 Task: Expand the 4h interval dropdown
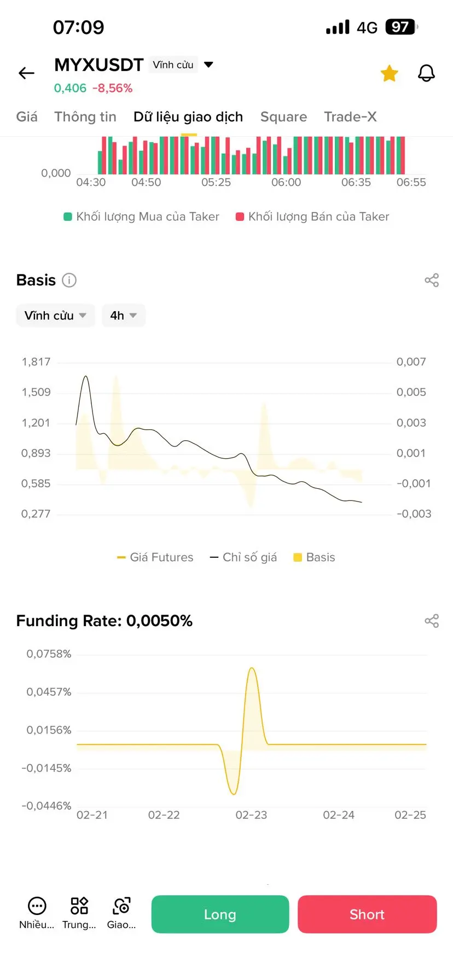click(x=123, y=316)
